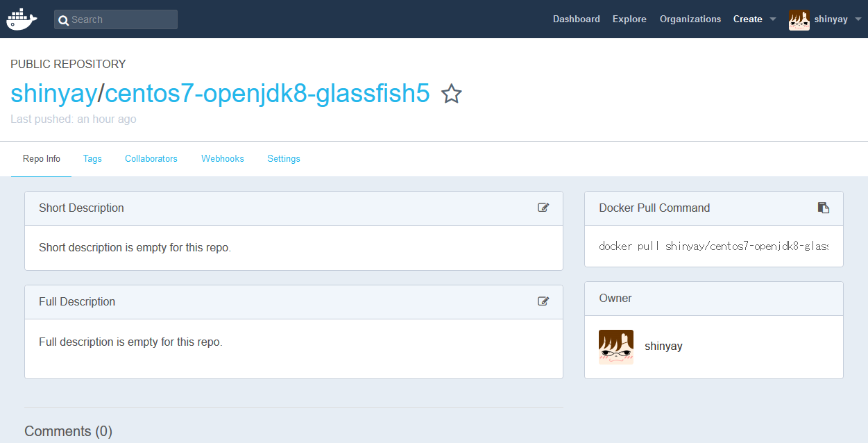Click 'Full description is empty for this repo.' text
This screenshot has height=443, width=868.
(x=130, y=342)
